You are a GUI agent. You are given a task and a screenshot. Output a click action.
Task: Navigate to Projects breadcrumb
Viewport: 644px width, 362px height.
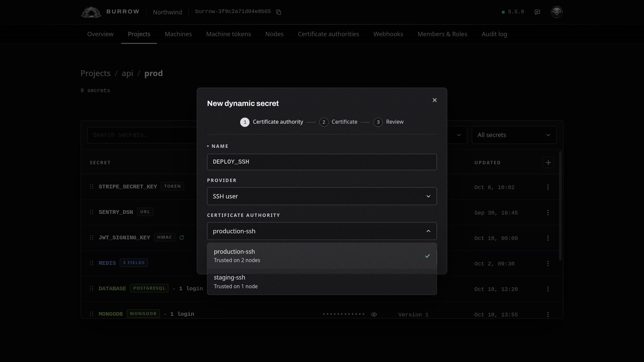coord(95,73)
